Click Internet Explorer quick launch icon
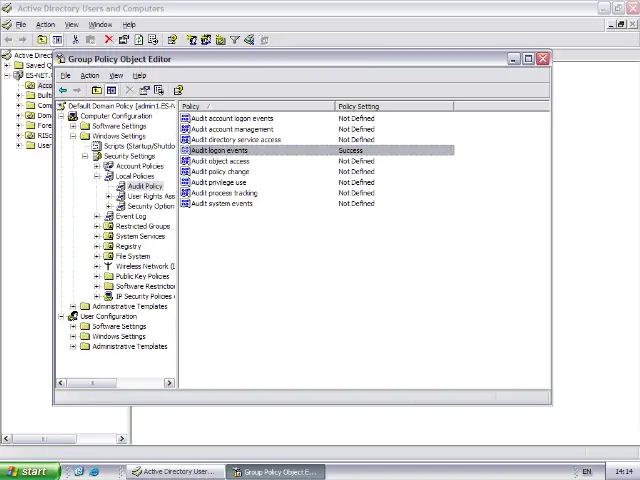640x480 pixels. [94, 471]
